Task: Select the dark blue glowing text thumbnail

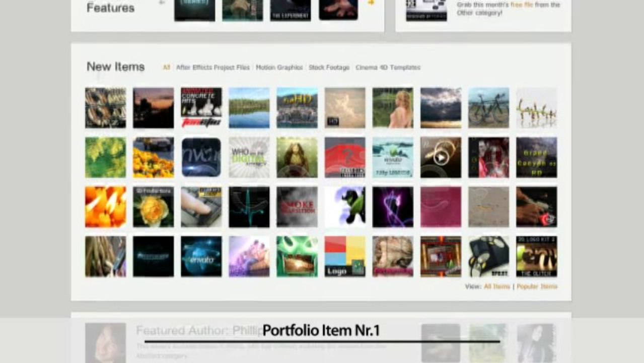Action: (154, 256)
